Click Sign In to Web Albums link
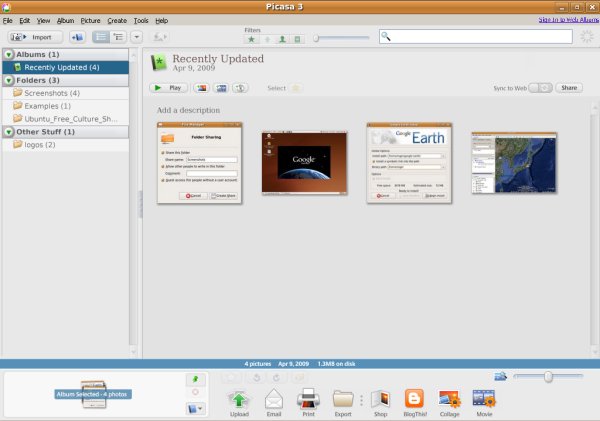600x421 pixels. (569, 20)
